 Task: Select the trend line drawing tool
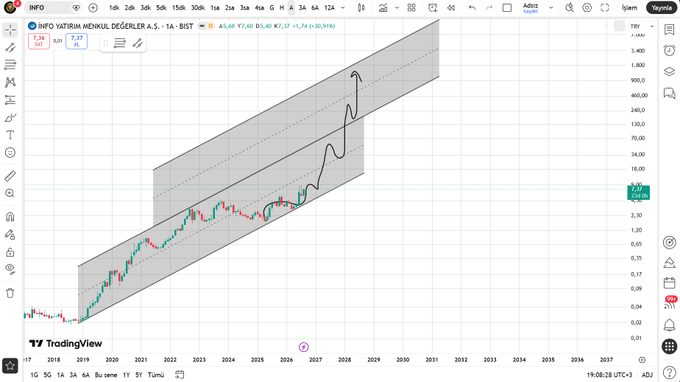pyautogui.click(x=10, y=48)
